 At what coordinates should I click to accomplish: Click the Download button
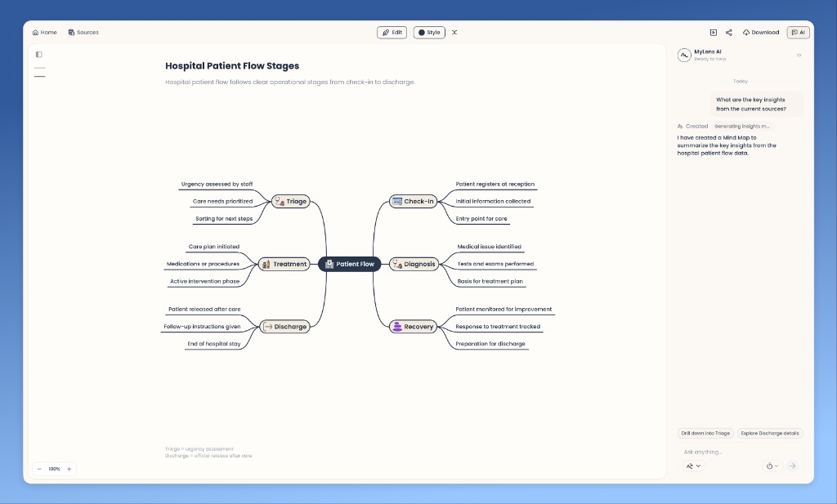click(760, 32)
